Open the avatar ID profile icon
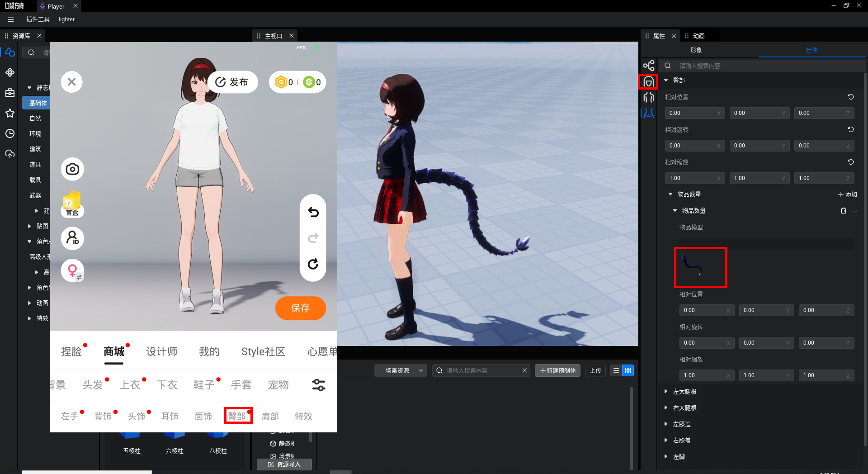This screenshot has height=474, width=868. (x=72, y=238)
